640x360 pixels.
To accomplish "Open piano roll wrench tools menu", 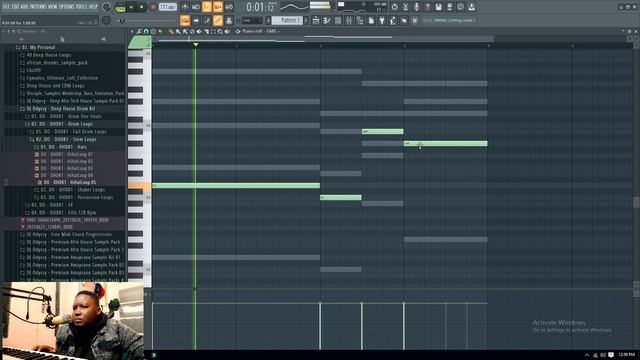I will (139, 31).
